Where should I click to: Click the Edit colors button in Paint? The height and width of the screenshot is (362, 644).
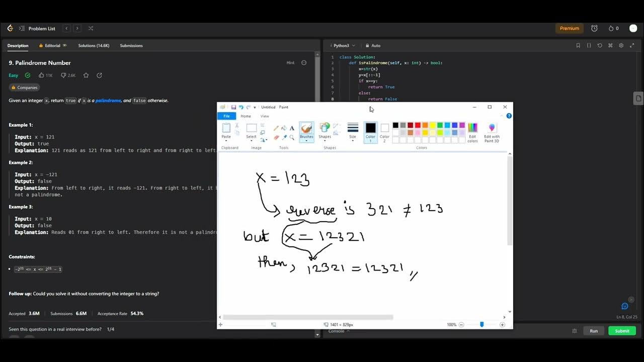472,132
